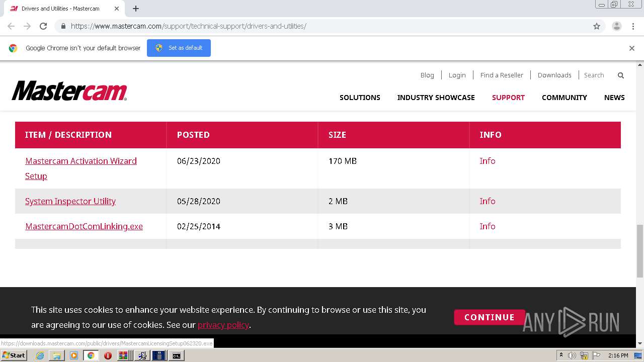Open the SUPPORT menu
The height and width of the screenshot is (362, 644).
[x=508, y=98]
